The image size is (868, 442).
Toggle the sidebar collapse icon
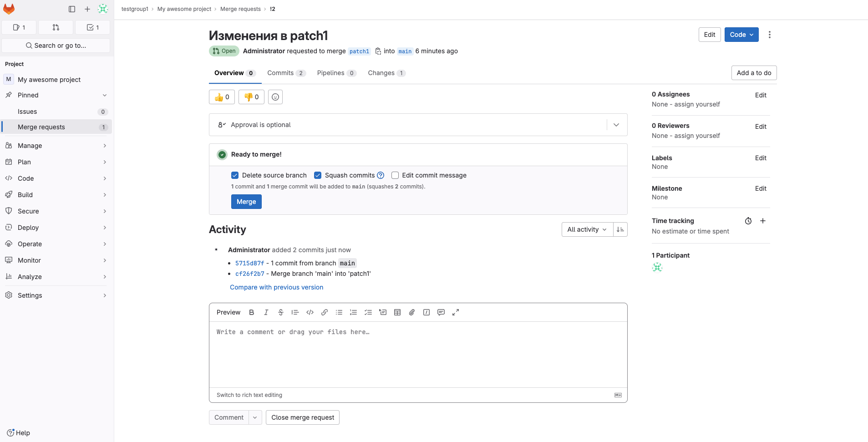click(72, 9)
